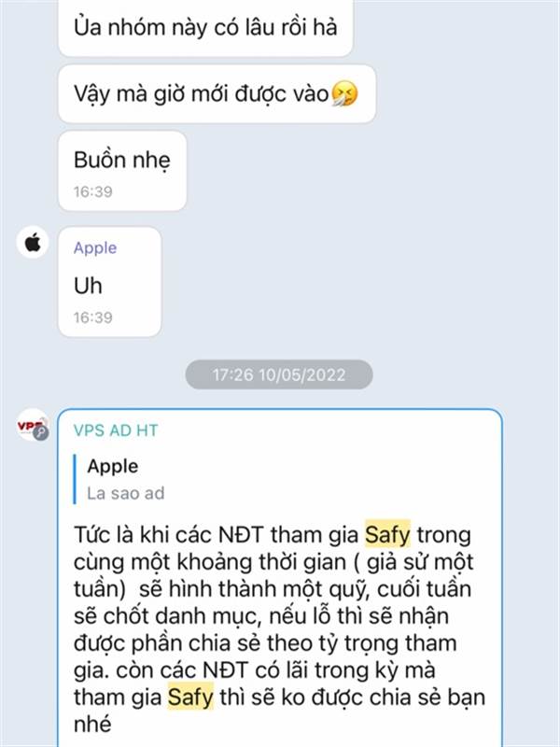This screenshot has height=747, width=560.
Task: Click the 17:26 10/05/2022 date separator
Action: pyautogui.click(x=279, y=375)
